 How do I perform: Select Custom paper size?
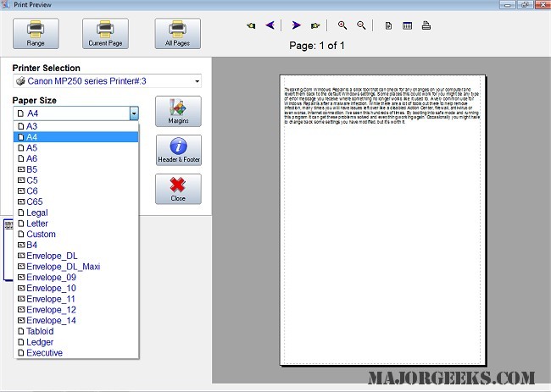click(76, 234)
